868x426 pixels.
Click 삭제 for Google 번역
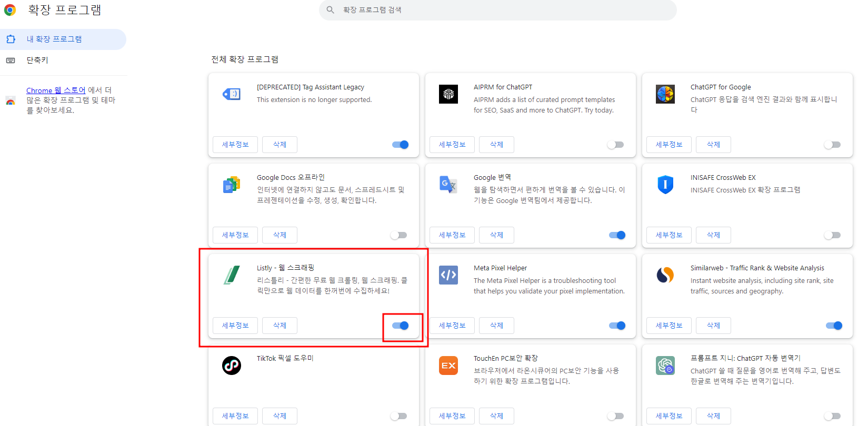(x=496, y=235)
